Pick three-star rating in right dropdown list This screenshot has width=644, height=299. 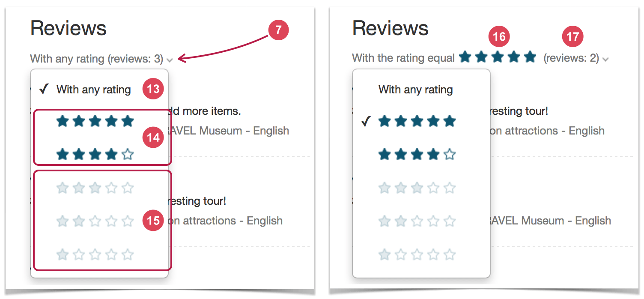coord(417,188)
